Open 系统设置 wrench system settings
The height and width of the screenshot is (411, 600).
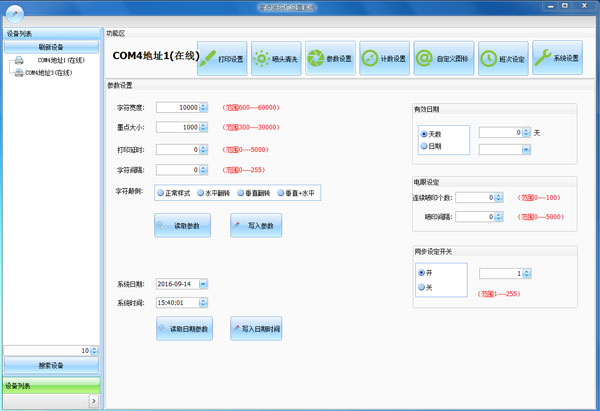click(x=557, y=58)
